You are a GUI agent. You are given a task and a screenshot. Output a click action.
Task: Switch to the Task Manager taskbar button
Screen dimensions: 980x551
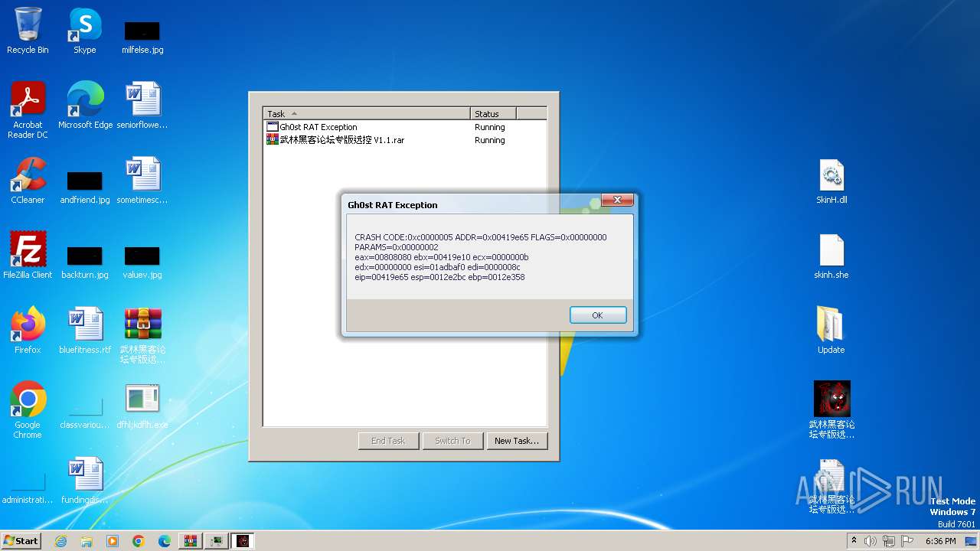217,541
